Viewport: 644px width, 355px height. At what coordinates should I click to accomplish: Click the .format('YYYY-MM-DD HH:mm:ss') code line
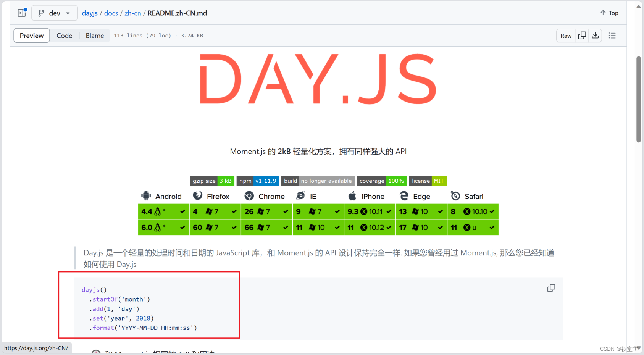tap(143, 328)
